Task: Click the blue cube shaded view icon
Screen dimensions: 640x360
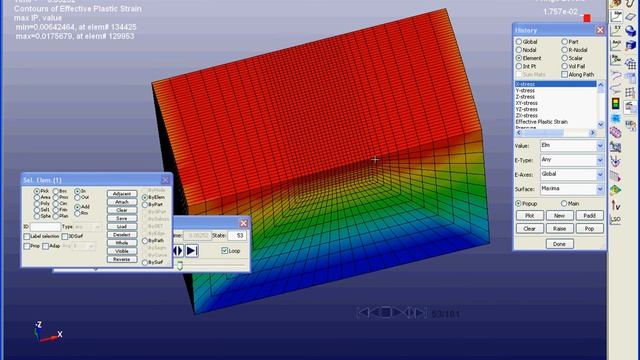Action: (x=631, y=45)
